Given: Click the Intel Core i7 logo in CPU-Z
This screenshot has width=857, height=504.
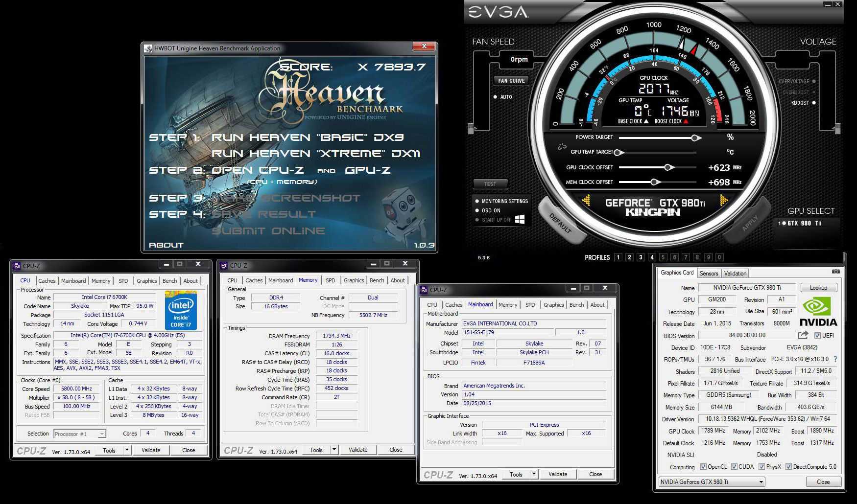Looking at the screenshot, I should tap(181, 311).
